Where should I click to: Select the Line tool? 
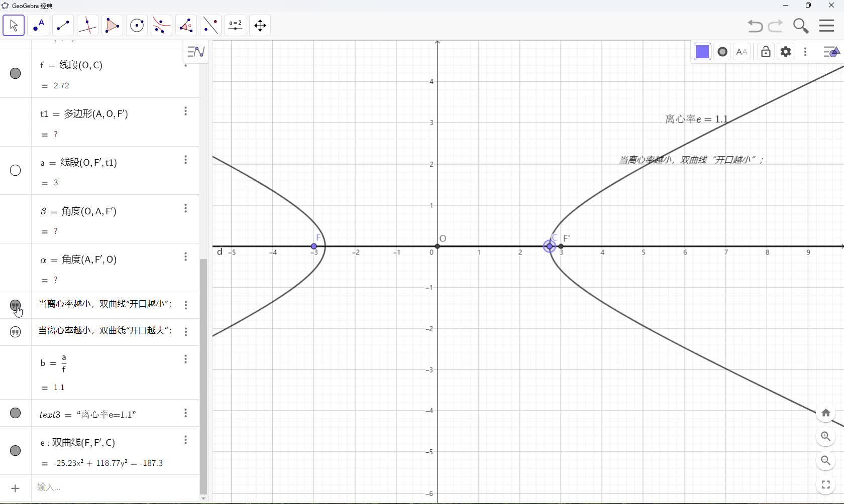click(63, 26)
